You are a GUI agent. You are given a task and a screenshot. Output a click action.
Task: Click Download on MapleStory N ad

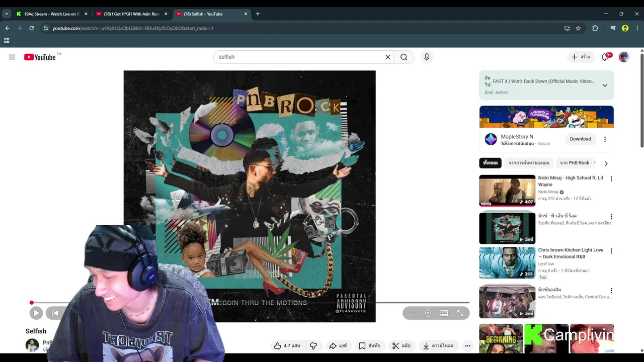click(x=580, y=139)
